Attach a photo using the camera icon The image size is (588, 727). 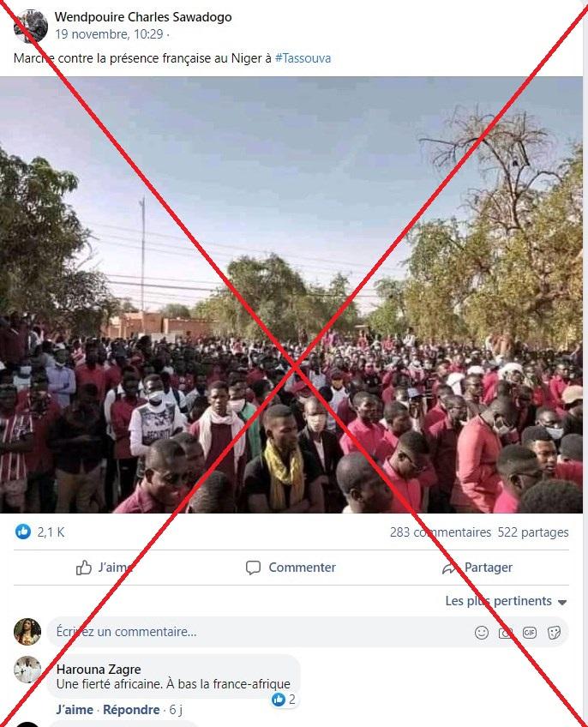(x=506, y=633)
